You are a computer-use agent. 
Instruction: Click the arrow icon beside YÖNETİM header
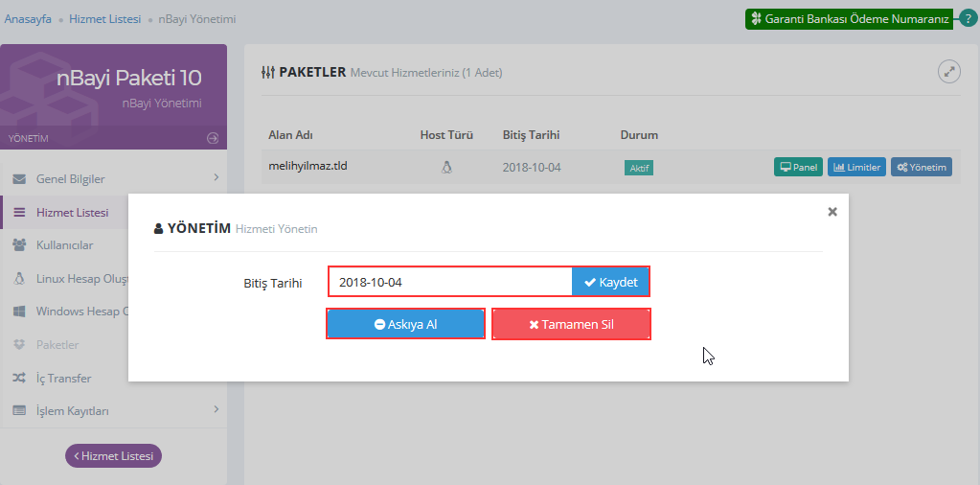coord(213,138)
